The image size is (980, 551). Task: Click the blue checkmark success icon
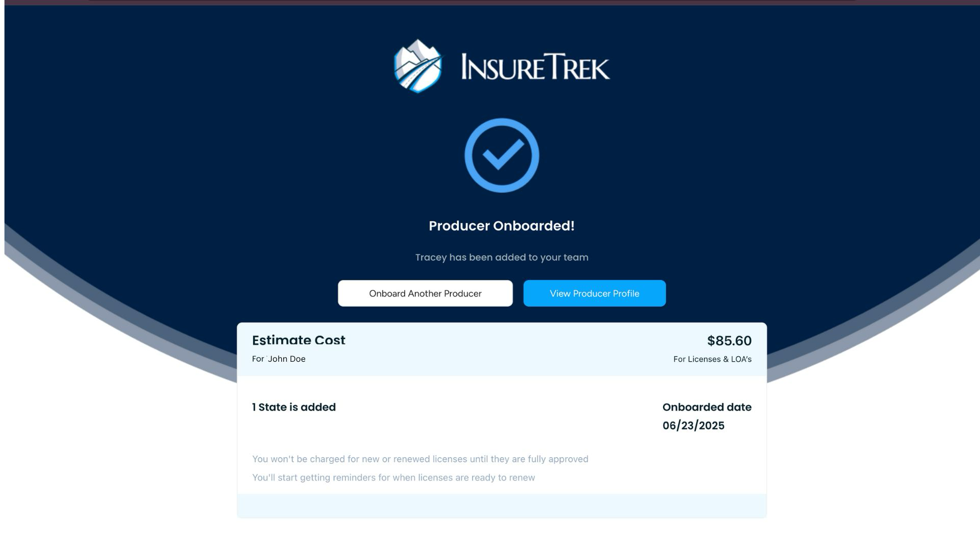point(502,157)
